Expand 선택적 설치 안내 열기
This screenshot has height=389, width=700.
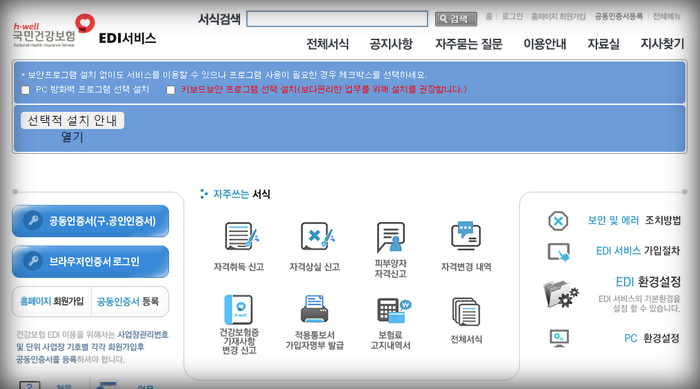[72, 121]
